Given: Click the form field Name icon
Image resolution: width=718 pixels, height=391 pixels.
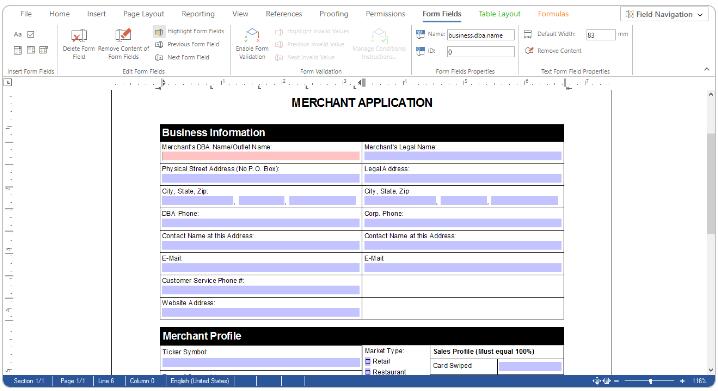Looking at the screenshot, I should (x=420, y=34).
